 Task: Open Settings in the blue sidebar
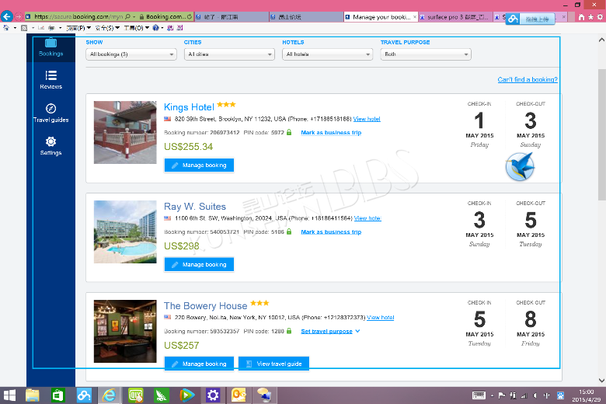coord(51,146)
